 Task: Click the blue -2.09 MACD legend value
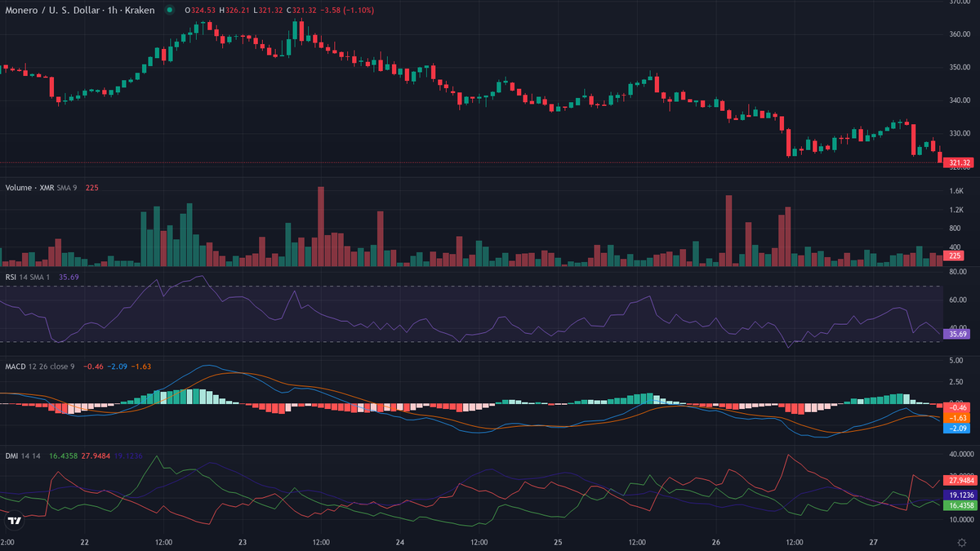pos(117,367)
